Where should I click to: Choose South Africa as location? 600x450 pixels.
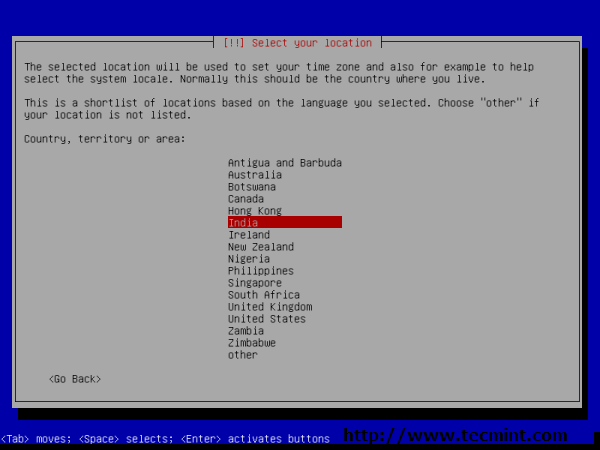pyautogui.click(x=264, y=295)
